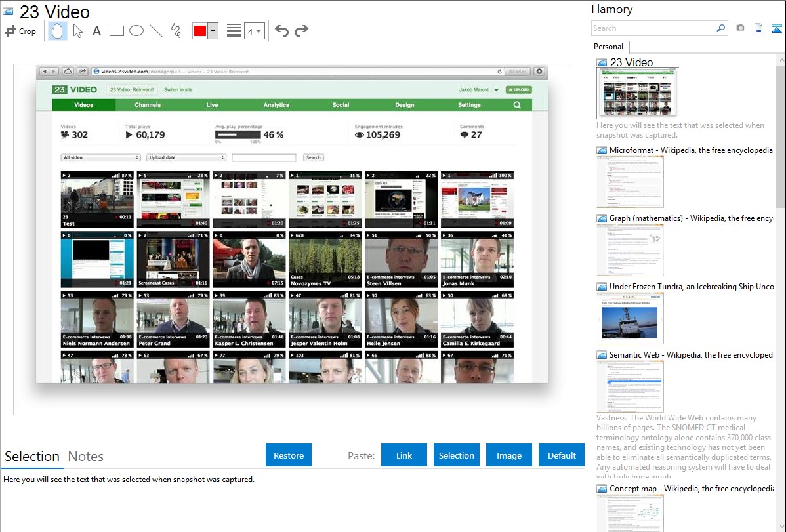Open the Videos tab in 23 Video

(84, 105)
